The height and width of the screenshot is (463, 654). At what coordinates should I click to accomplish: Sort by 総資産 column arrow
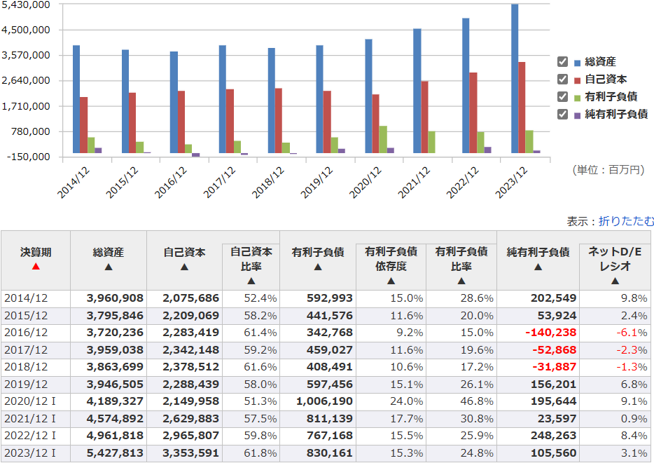107,267
